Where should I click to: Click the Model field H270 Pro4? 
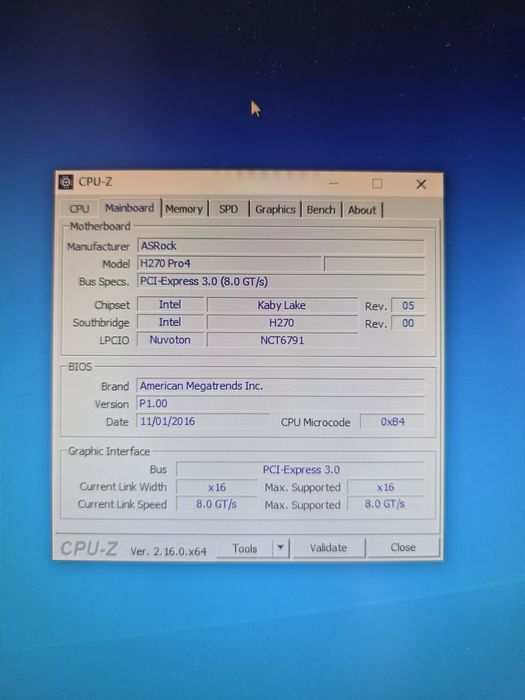click(x=229, y=264)
